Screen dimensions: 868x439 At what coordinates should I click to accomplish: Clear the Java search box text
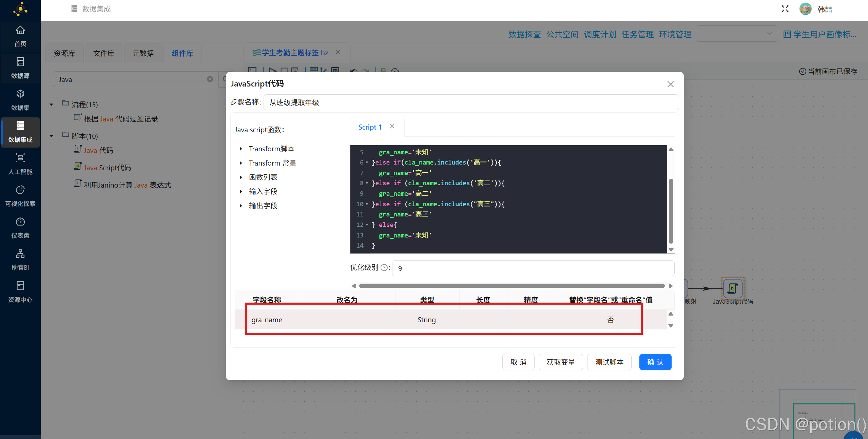[x=210, y=79]
